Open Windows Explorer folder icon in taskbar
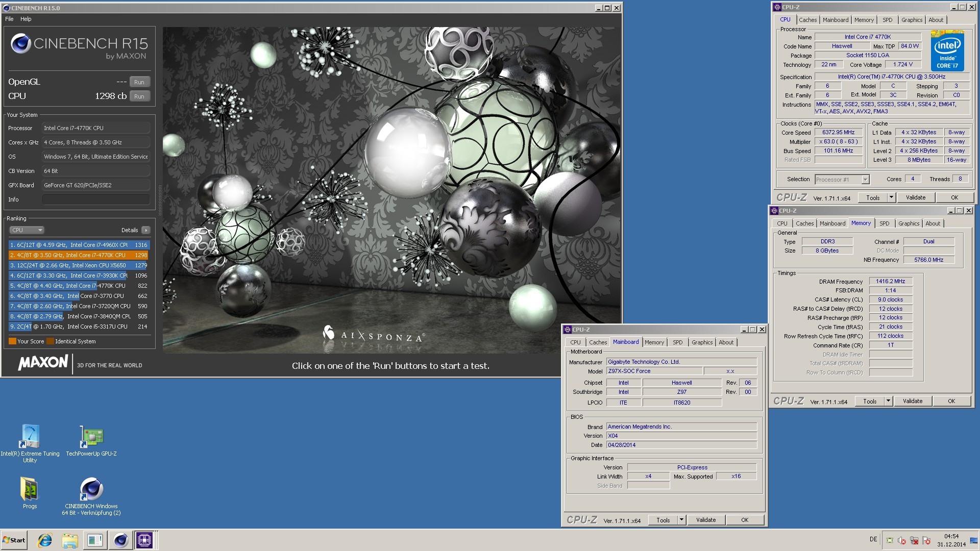Screen dimensions: 980x551 [70, 540]
